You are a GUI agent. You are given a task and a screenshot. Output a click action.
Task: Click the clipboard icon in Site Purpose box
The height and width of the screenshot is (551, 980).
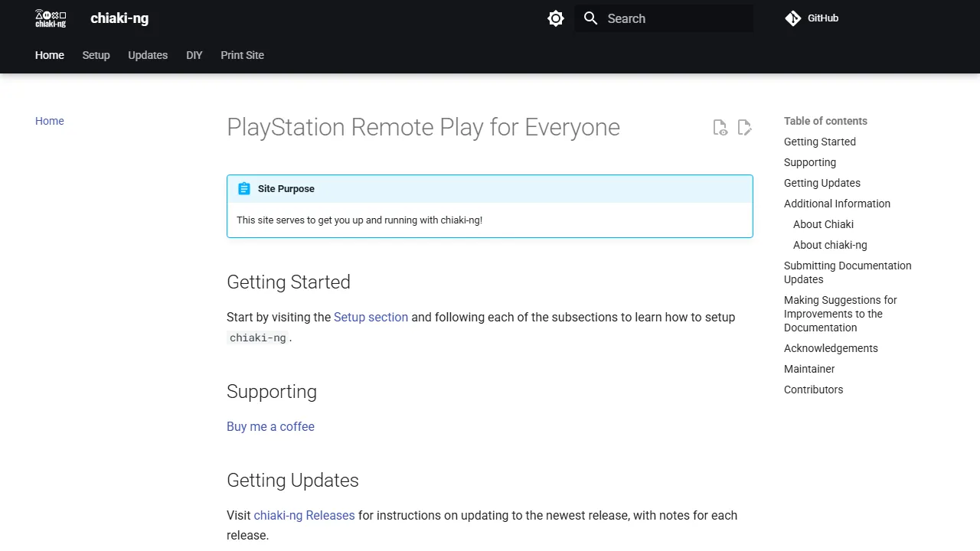click(x=243, y=188)
